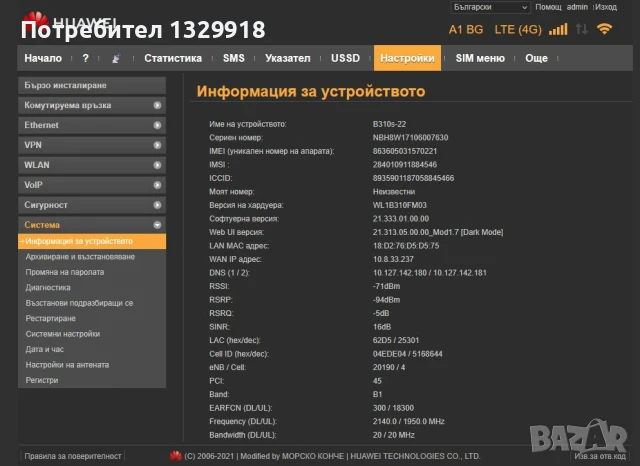Open the antenna icon menu tab

coord(116,58)
